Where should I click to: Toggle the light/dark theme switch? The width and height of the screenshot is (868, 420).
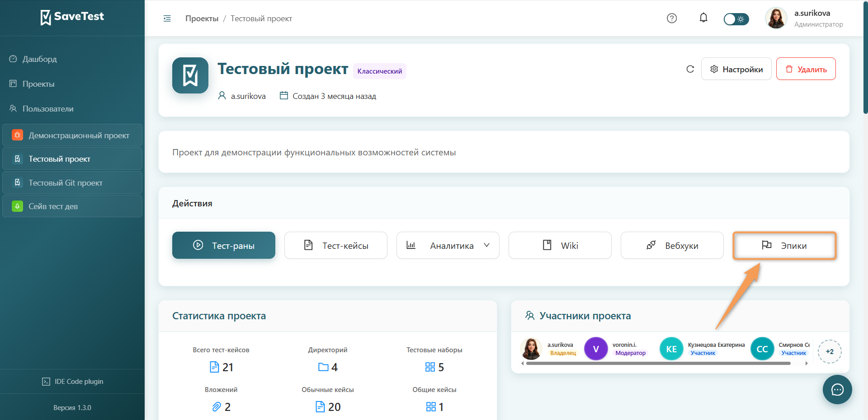pyautogui.click(x=736, y=19)
